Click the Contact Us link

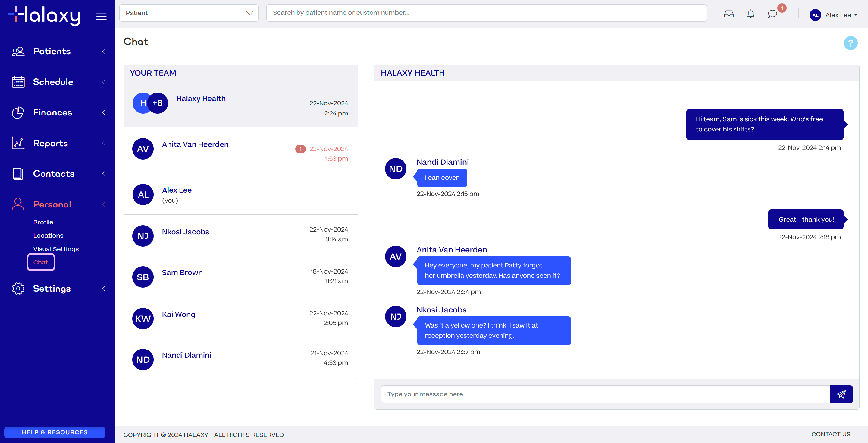pos(831,434)
